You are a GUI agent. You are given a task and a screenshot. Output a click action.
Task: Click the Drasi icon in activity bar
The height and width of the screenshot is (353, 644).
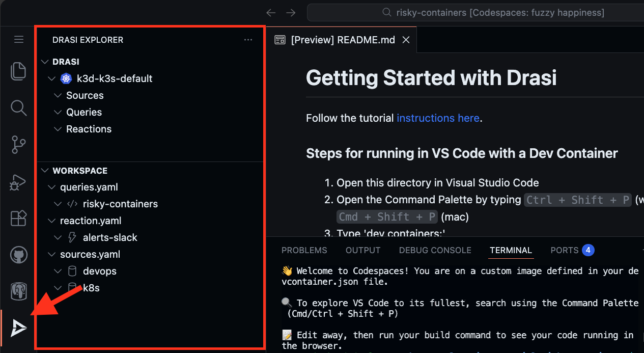click(x=18, y=328)
